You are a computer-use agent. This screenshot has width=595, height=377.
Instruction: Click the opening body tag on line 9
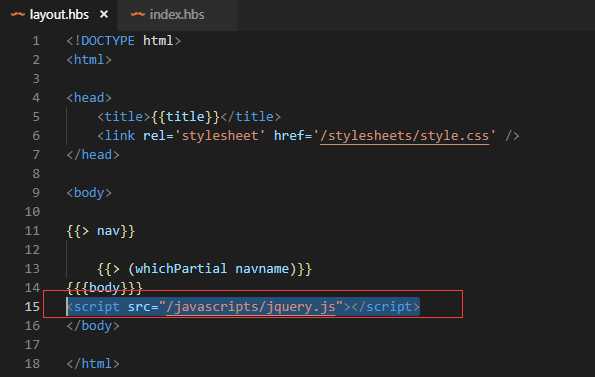(x=89, y=193)
